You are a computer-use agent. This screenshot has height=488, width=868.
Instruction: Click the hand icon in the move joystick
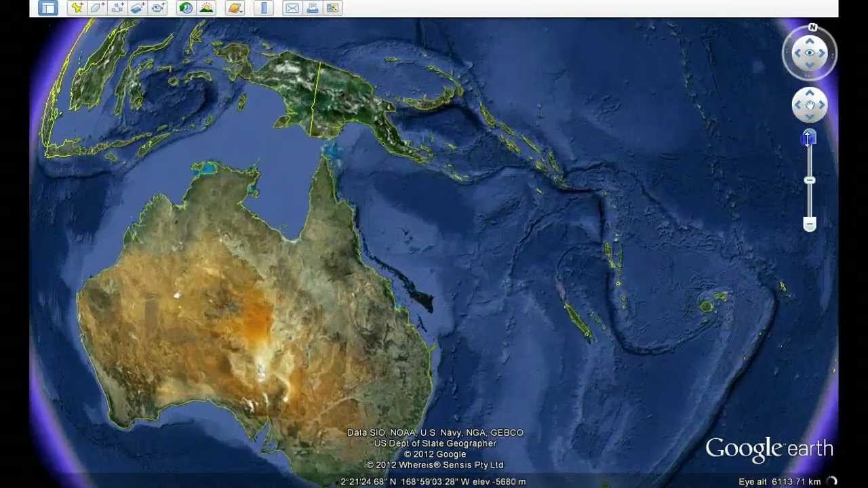point(810,105)
